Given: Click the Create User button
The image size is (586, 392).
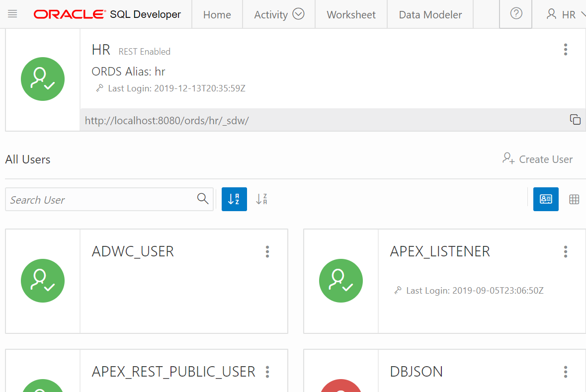Looking at the screenshot, I should 537,159.
